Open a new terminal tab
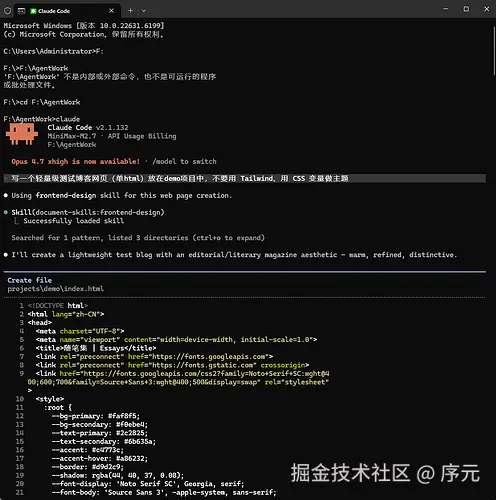This screenshot has height=500, width=496. (x=130, y=11)
